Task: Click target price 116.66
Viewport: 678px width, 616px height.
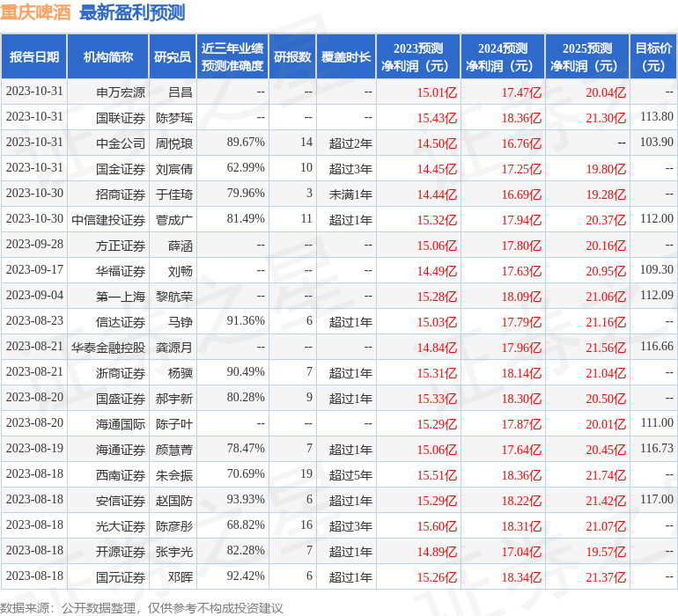Action: coord(657,346)
